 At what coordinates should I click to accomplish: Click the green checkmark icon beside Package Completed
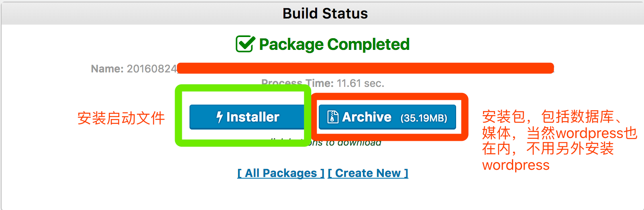[x=245, y=44]
